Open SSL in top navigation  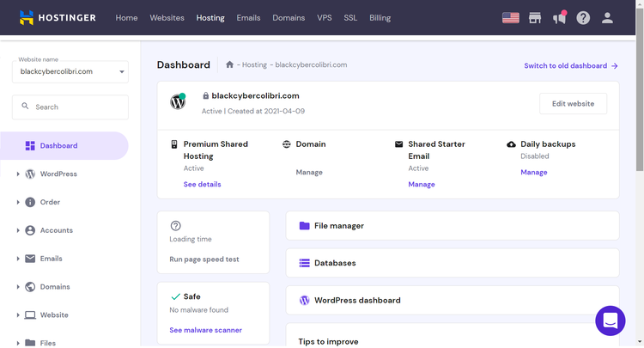350,18
